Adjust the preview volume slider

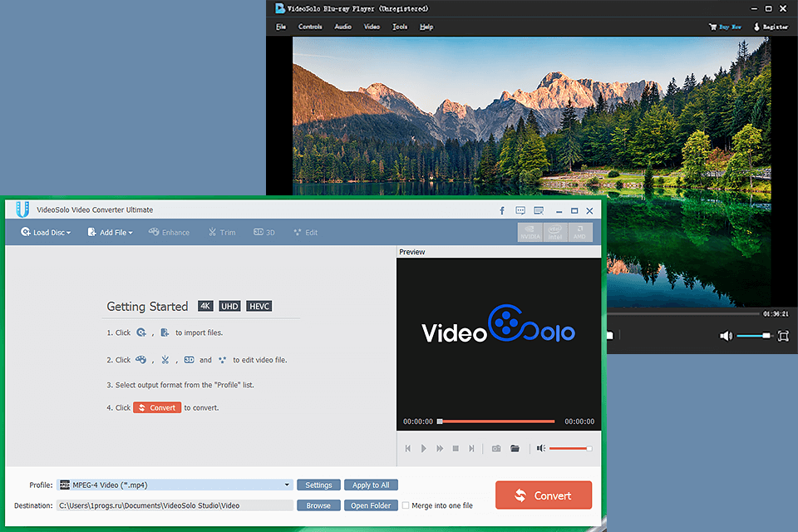tap(570, 449)
